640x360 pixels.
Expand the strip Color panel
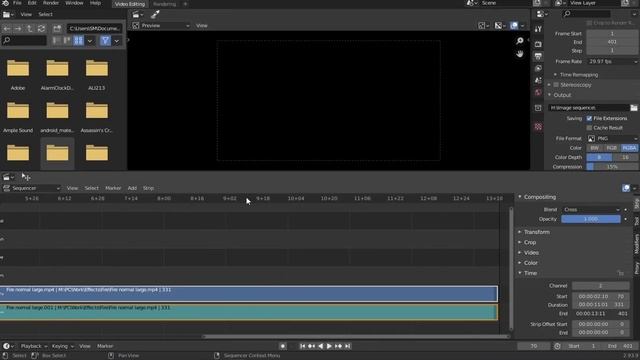(x=530, y=263)
